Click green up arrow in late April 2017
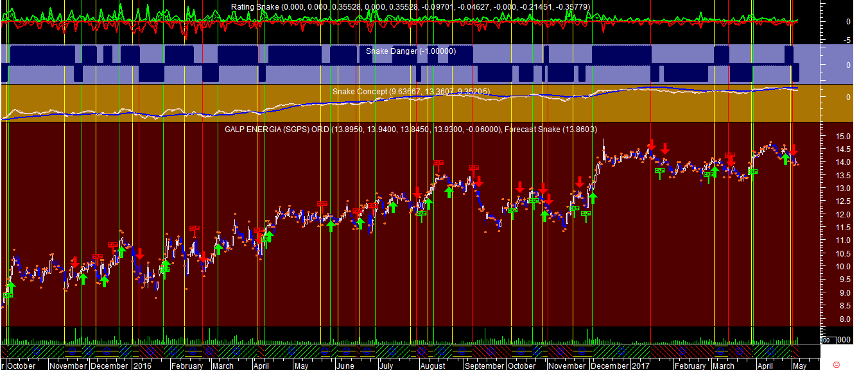This screenshot has height=370, width=868. (785, 158)
